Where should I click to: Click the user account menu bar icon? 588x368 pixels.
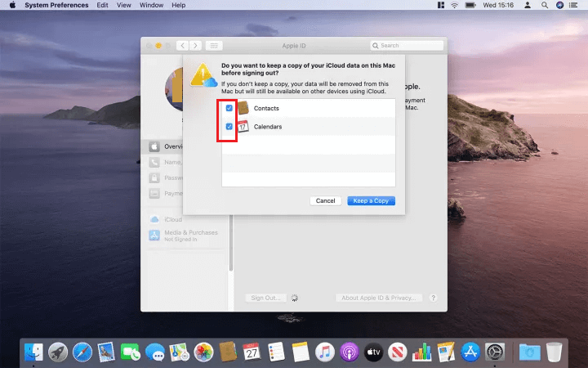(x=528, y=5)
